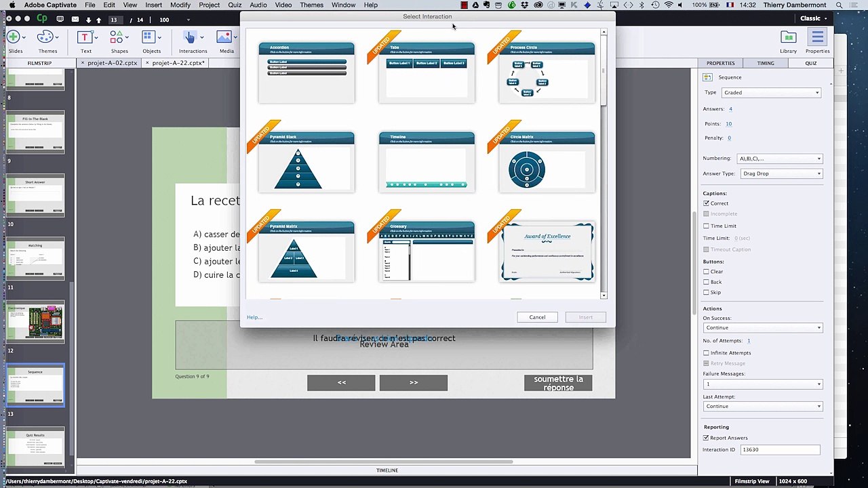Enable the Time Limit checkbox

click(x=706, y=226)
